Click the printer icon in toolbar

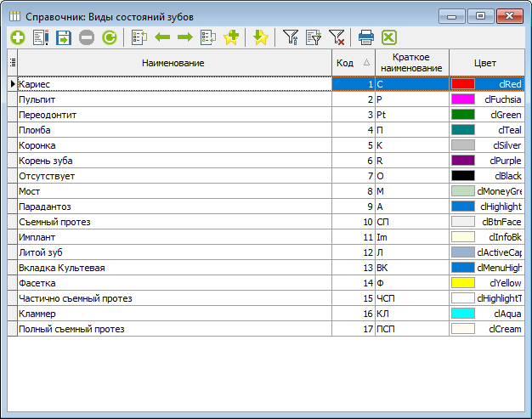pos(366,37)
